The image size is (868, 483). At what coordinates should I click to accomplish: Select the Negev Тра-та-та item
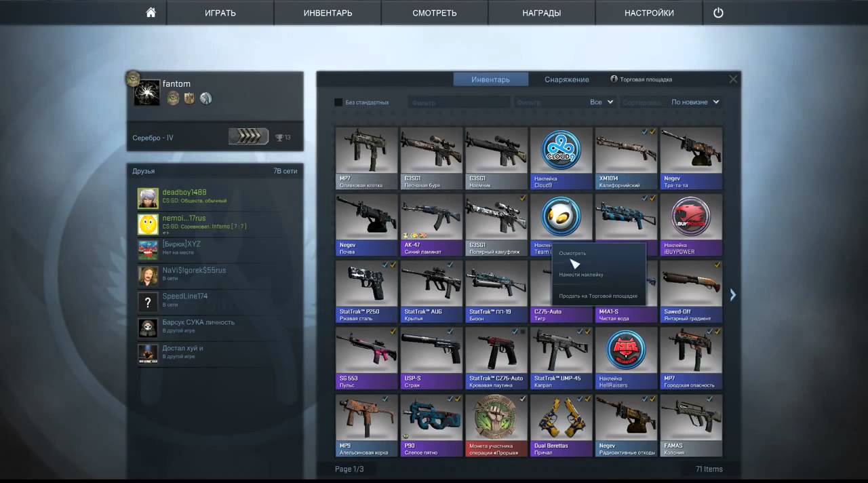(692, 159)
